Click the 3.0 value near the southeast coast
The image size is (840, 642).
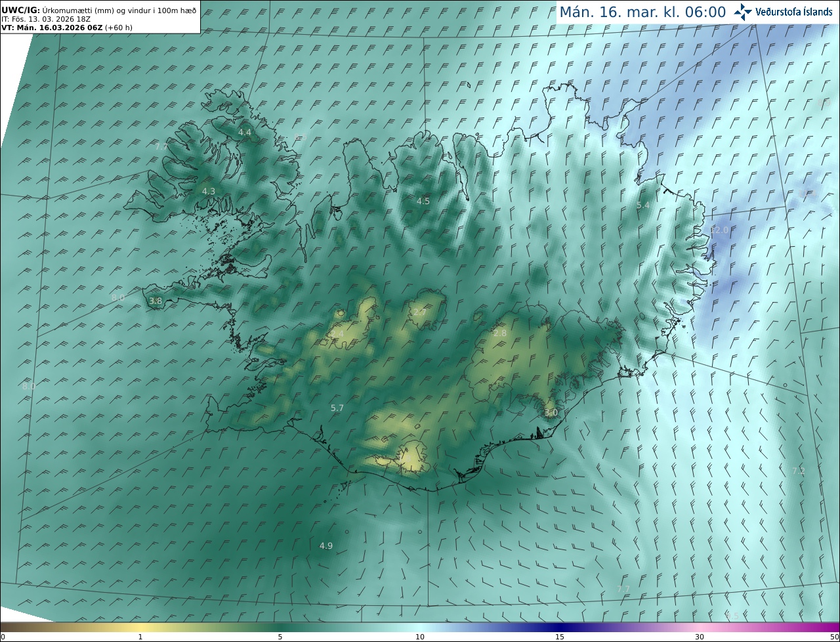coord(551,413)
